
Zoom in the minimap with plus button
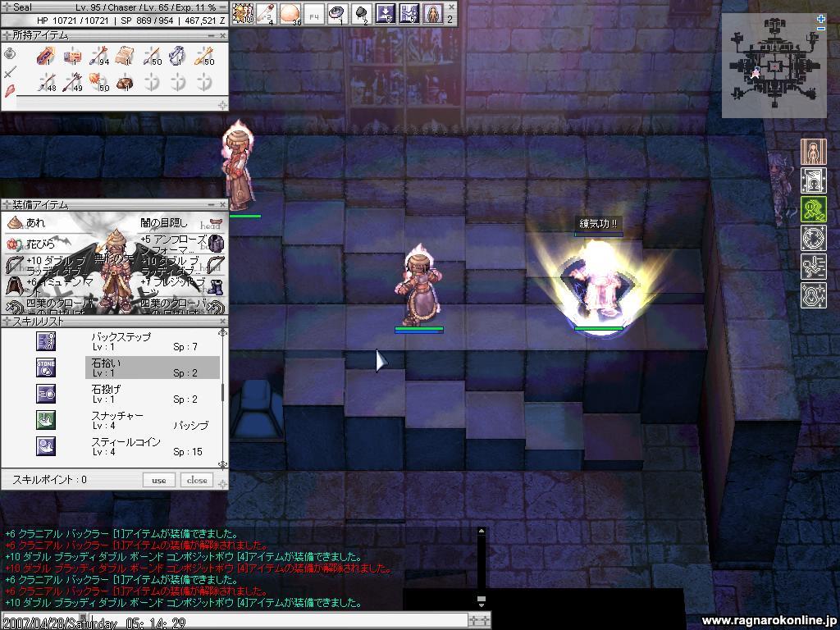click(821, 19)
